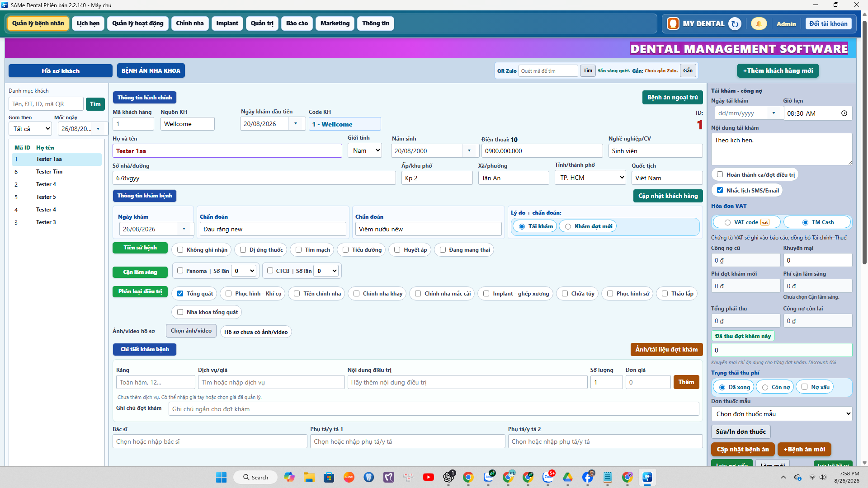Open the purple tooth app icon in taskbar

[x=389, y=477]
